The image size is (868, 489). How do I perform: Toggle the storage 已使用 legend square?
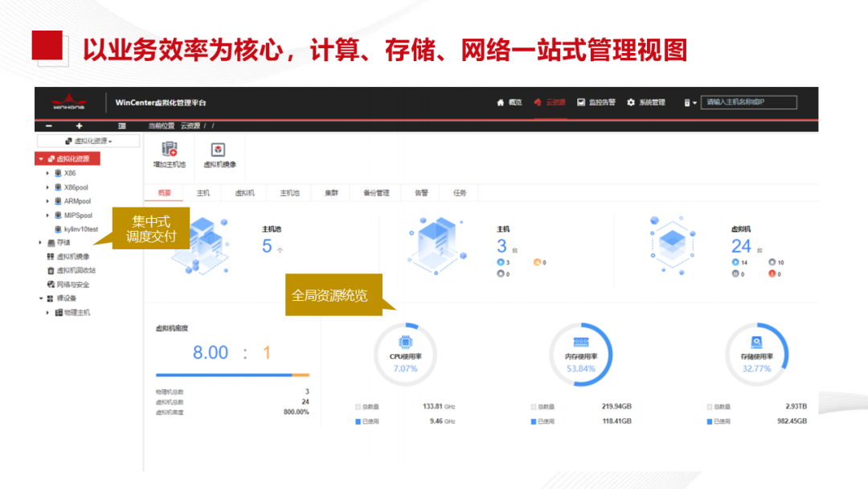tap(709, 422)
